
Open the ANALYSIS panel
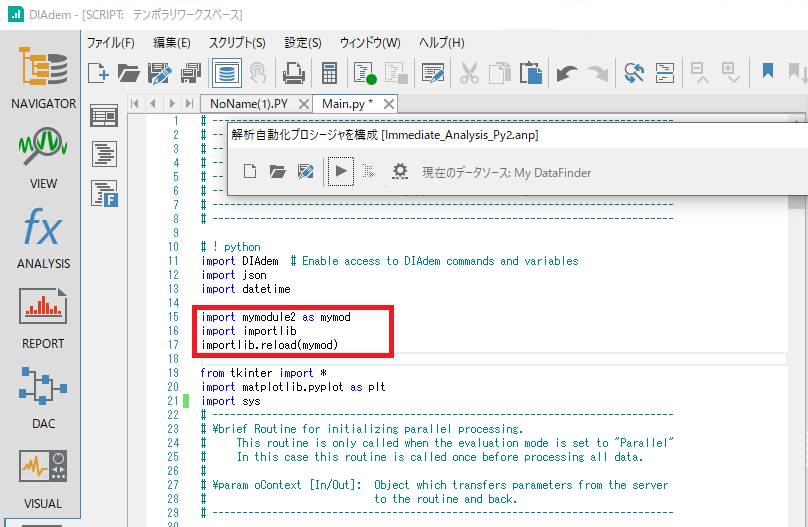(43, 238)
